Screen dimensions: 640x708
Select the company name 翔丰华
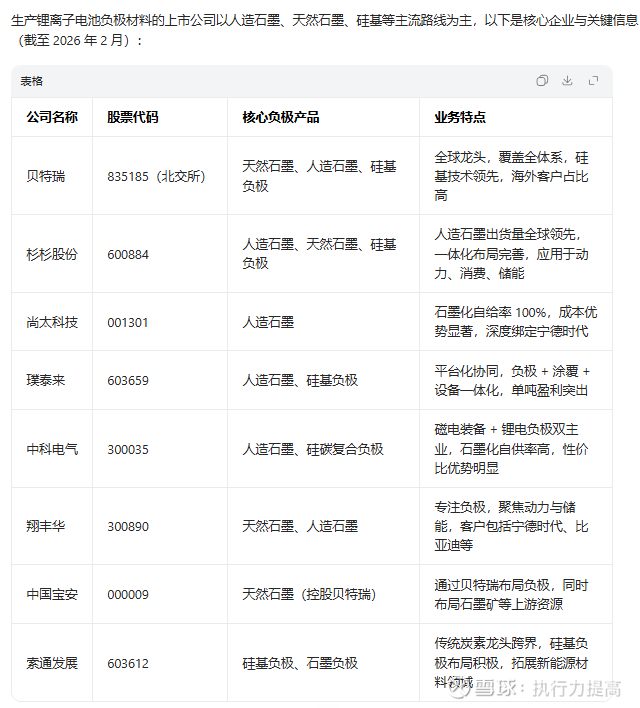[x=46, y=526]
